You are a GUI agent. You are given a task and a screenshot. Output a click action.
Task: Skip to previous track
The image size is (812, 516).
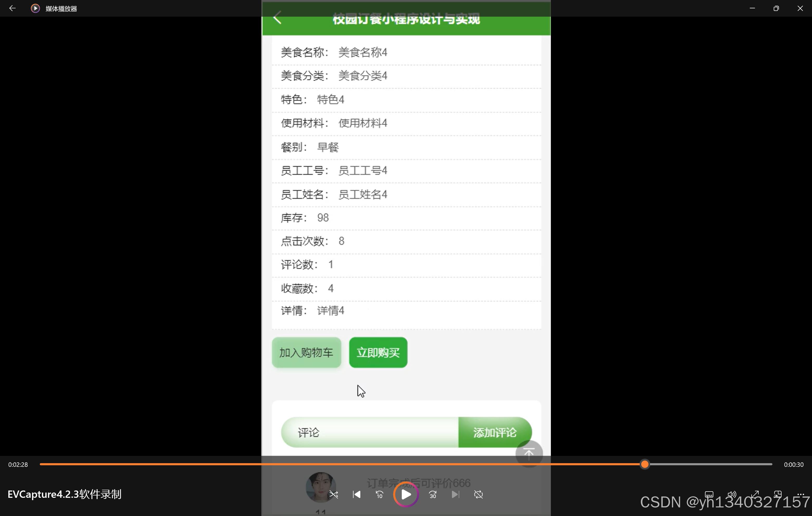coord(357,494)
